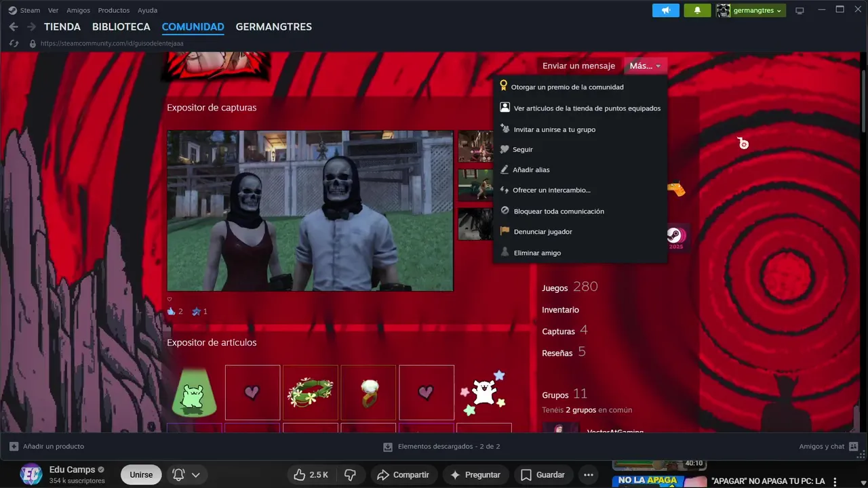The image size is (868, 488).
Task: Select the ring item in the showcase
Action: (x=368, y=392)
